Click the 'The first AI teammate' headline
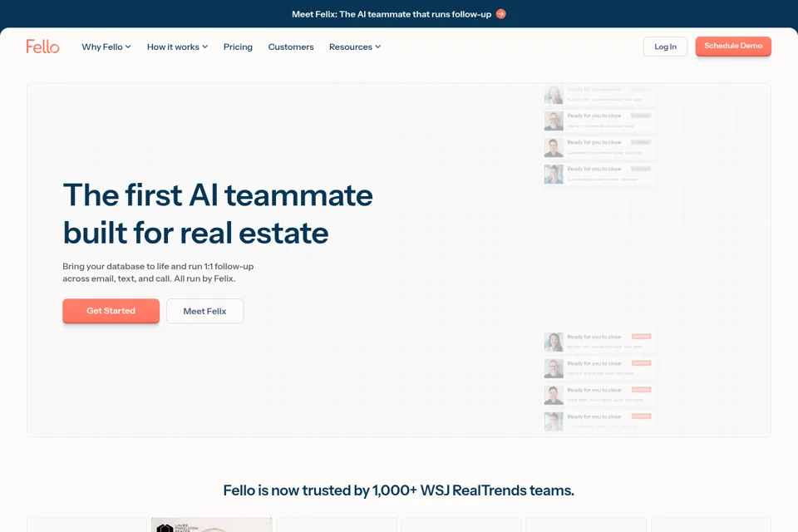Viewport: 798px width, 532px height. tap(218, 214)
